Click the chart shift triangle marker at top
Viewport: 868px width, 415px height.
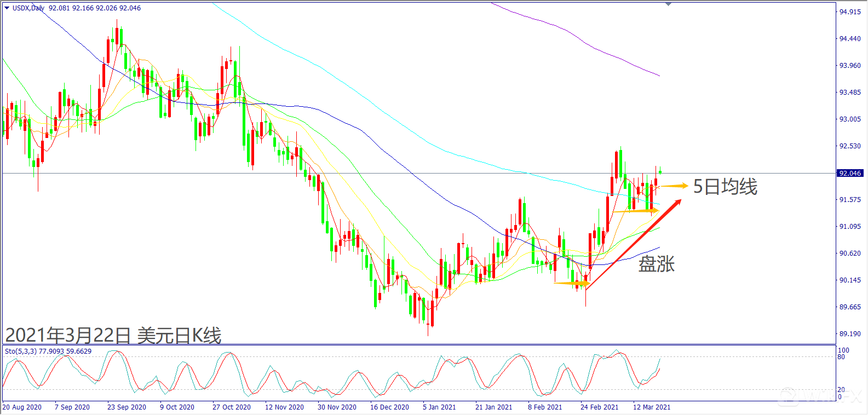(x=668, y=4)
